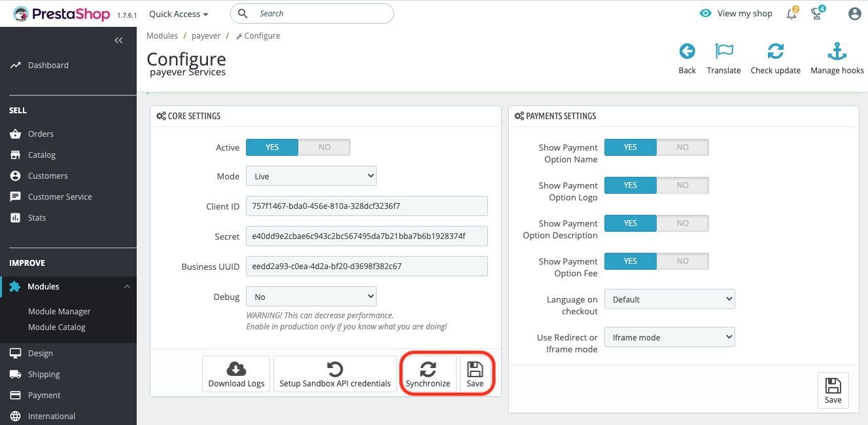Set Show Payment Option Logo to NO
The width and height of the screenshot is (868, 425).
coord(683,185)
